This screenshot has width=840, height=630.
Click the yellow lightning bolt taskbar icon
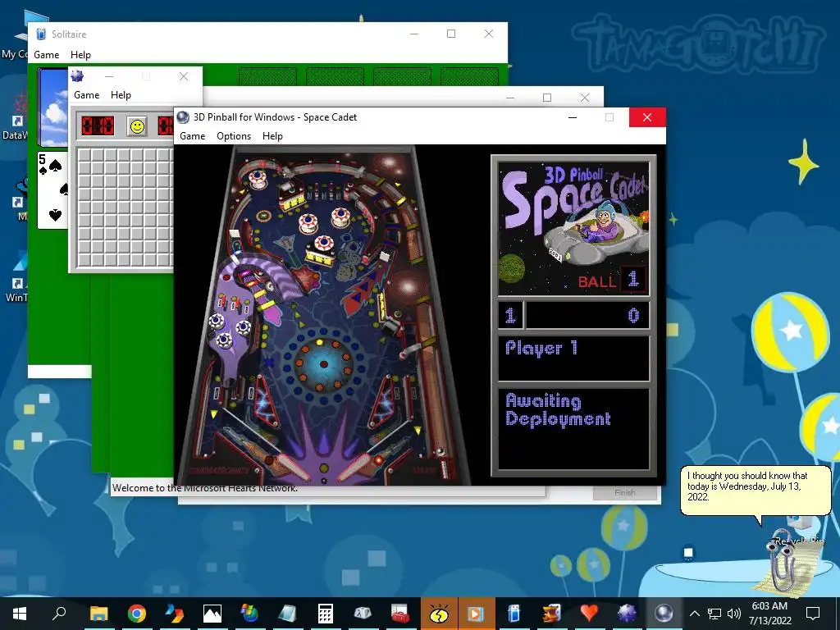coord(439,614)
